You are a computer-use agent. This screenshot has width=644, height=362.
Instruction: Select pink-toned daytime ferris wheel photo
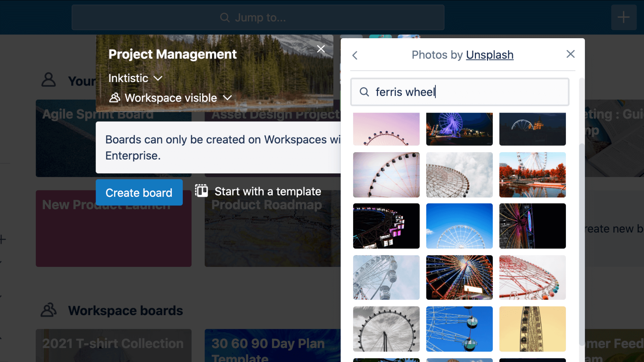[x=386, y=129]
